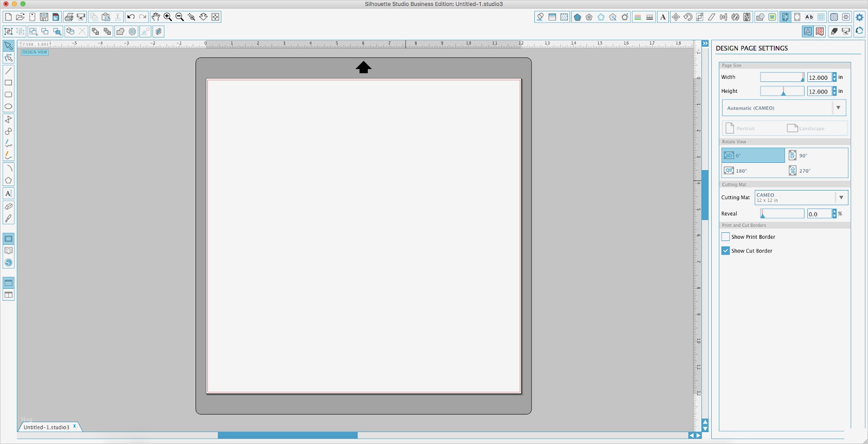The height and width of the screenshot is (444, 868).
Task: Click the Width input field
Action: tap(819, 78)
